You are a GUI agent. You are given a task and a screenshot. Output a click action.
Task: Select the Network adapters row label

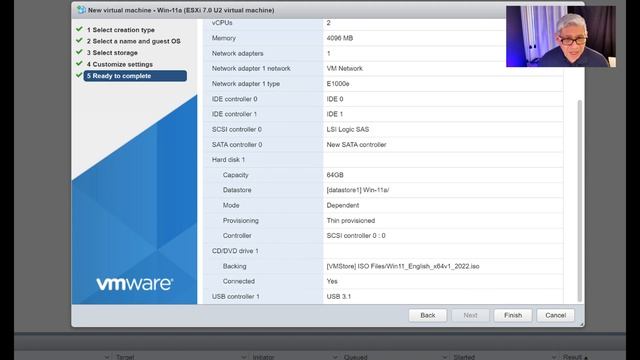(238, 53)
